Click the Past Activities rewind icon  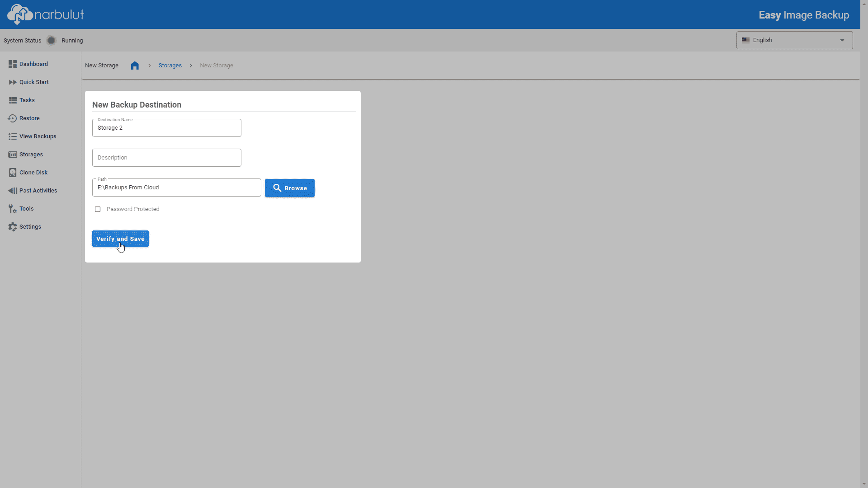coord(13,191)
